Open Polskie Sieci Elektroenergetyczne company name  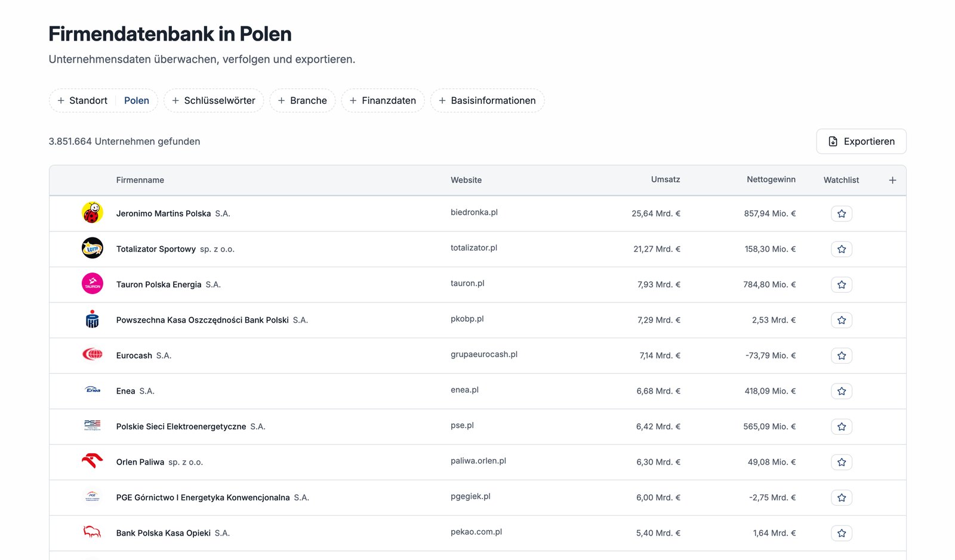tap(191, 426)
